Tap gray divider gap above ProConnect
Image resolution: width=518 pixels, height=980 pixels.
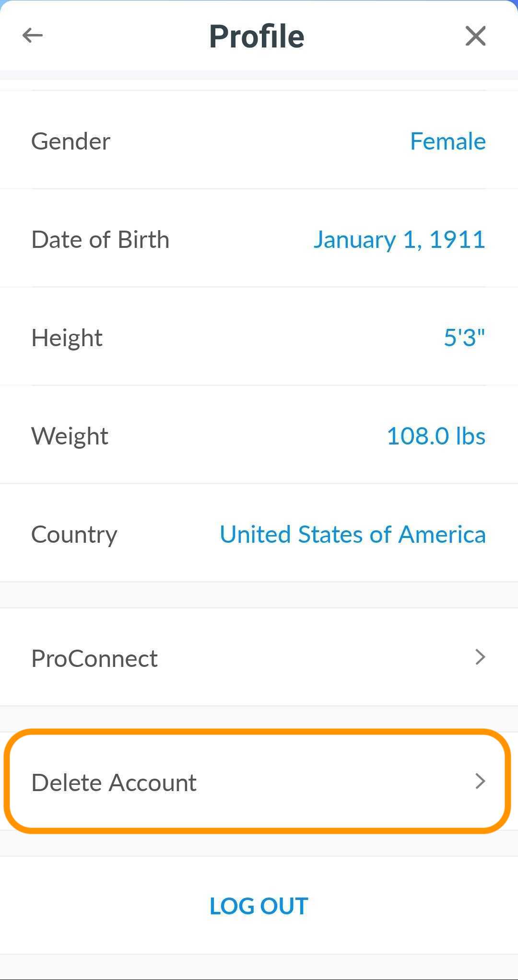click(x=259, y=595)
